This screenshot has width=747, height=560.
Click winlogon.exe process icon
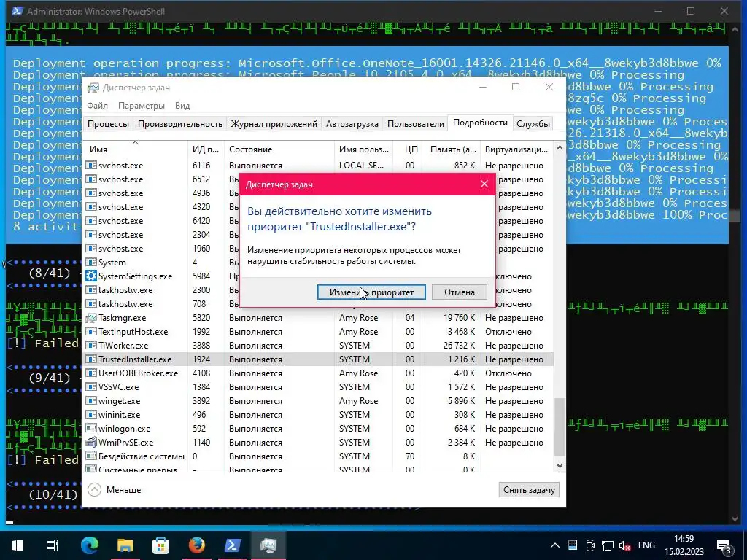tap(91, 429)
